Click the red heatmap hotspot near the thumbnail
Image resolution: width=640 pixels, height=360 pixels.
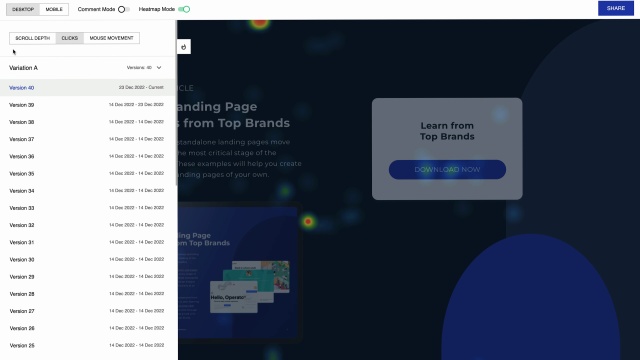click(308, 222)
